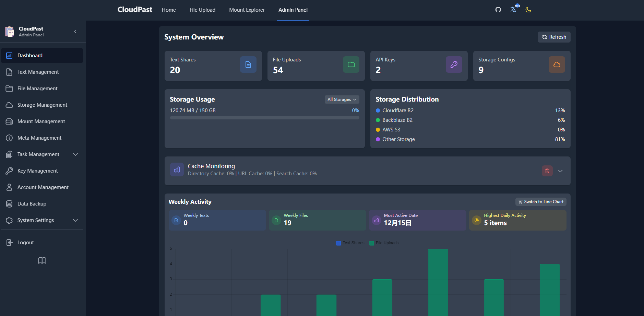This screenshot has height=316, width=644.
Task: Switch language with the translate icon
Action: [x=513, y=10]
